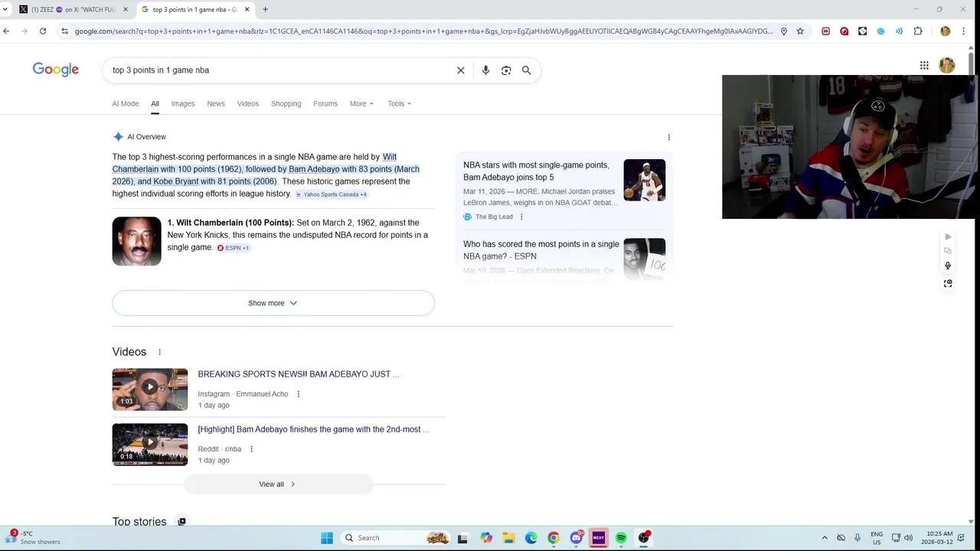980x551 pixels.
Task: Open the Tools dropdown
Action: pyautogui.click(x=399, y=103)
